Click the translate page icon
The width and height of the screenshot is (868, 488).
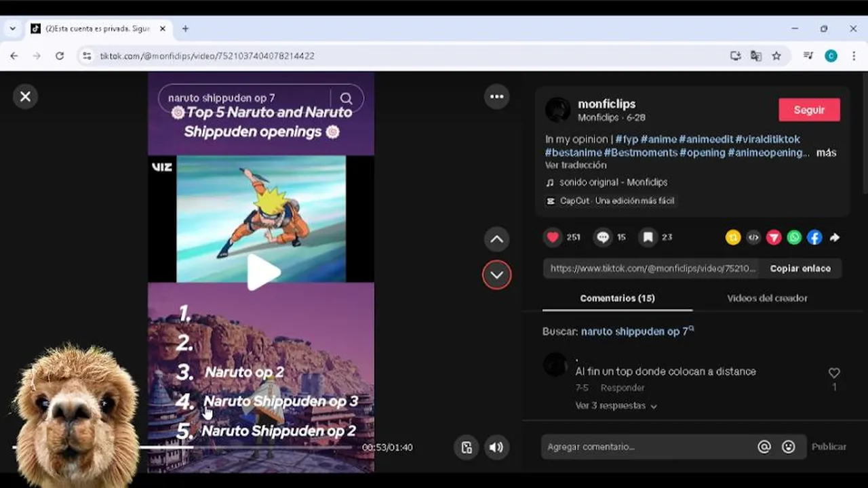coord(755,56)
